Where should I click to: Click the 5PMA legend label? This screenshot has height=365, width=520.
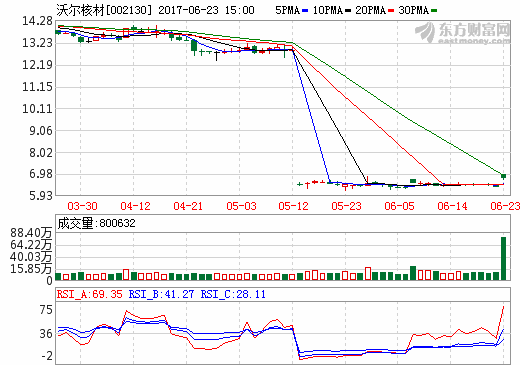[x=288, y=10]
